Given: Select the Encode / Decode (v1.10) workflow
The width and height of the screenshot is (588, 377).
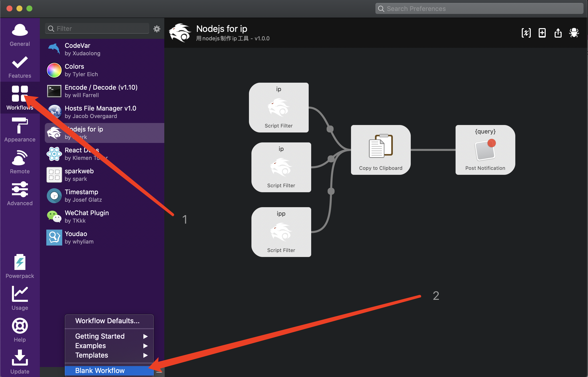Looking at the screenshot, I should [x=105, y=91].
